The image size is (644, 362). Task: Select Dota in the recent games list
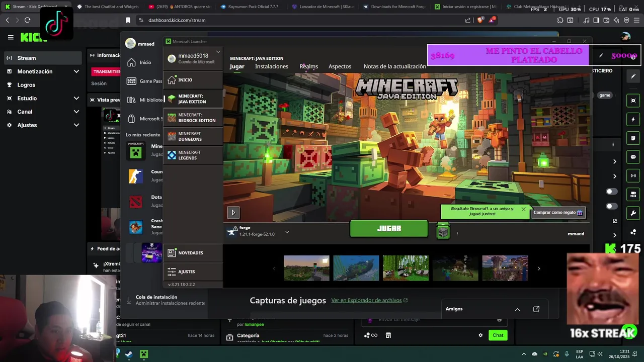click(x=144, y=201)
